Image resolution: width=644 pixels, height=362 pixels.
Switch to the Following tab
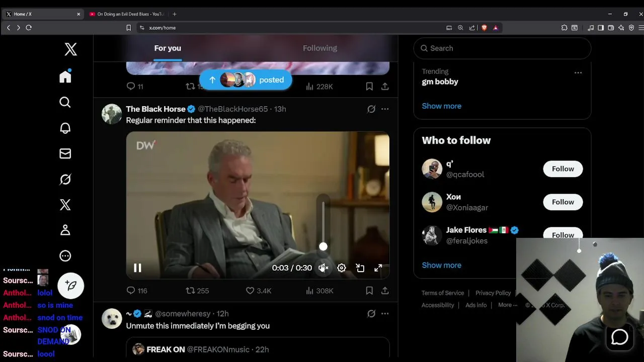click(320, 48)
